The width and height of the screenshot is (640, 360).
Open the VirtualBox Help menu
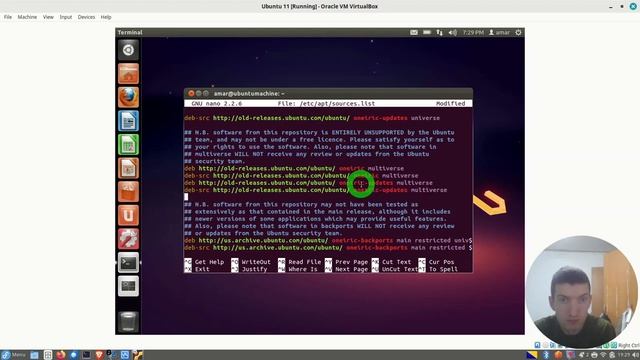click(106, 17)
